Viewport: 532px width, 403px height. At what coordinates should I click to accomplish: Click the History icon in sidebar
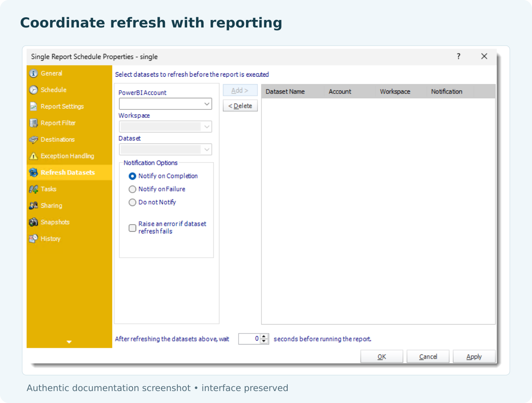pyautogui.click(x=33, y=239)
